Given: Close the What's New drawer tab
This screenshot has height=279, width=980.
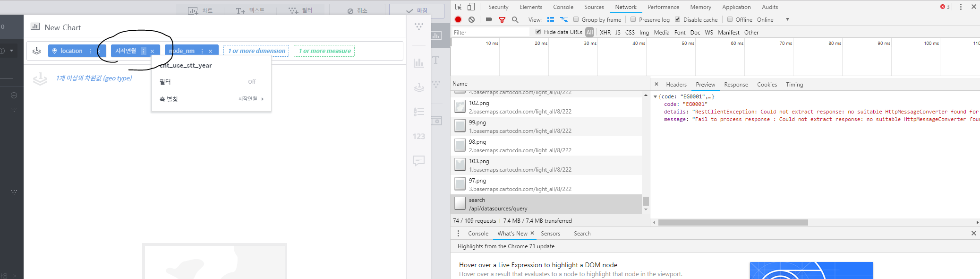Looking at the screenshot, I should pos(532,233).
